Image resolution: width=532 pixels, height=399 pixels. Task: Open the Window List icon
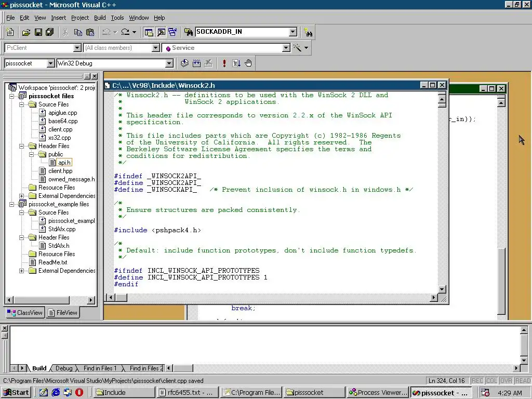[172, 32]
